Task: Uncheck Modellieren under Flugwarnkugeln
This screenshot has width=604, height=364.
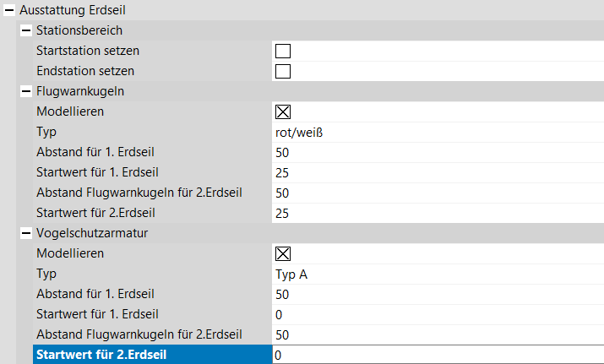Action: (283, 111)
